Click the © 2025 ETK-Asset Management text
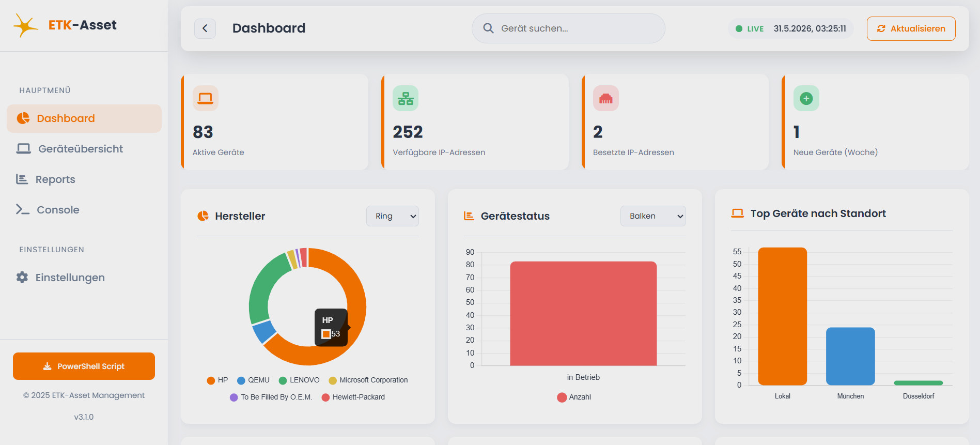Viewport: 980px width, 445px height. [84, 395]
